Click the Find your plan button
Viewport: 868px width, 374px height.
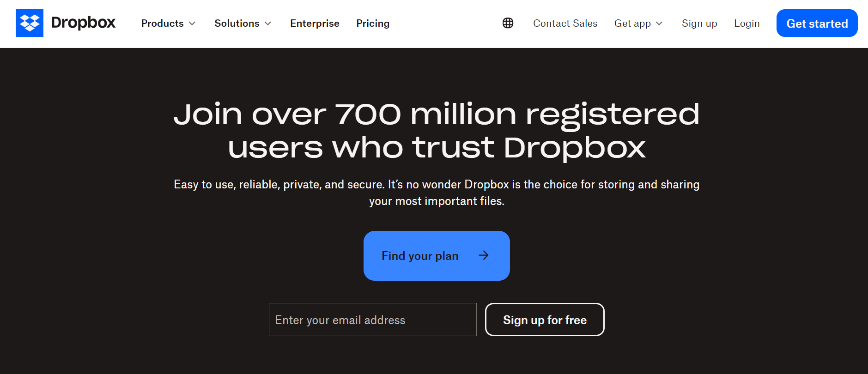coord(437,256)
